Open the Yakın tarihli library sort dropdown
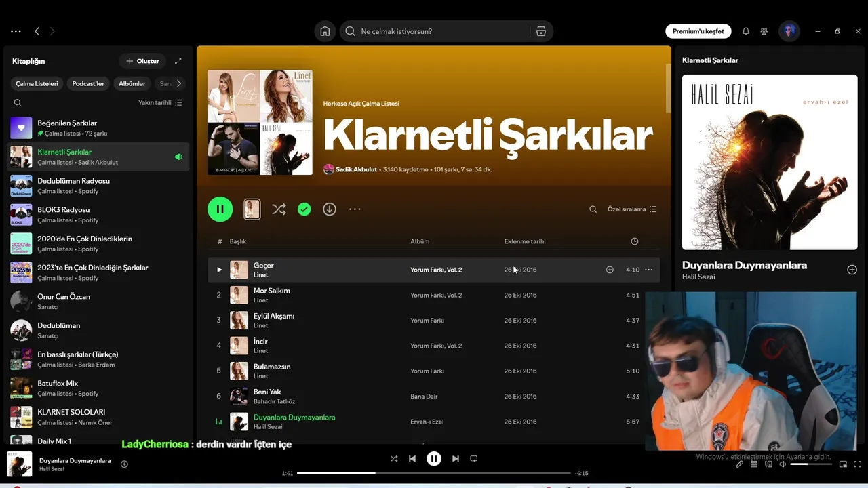This screenshot has width=868, height=488. 160,102
